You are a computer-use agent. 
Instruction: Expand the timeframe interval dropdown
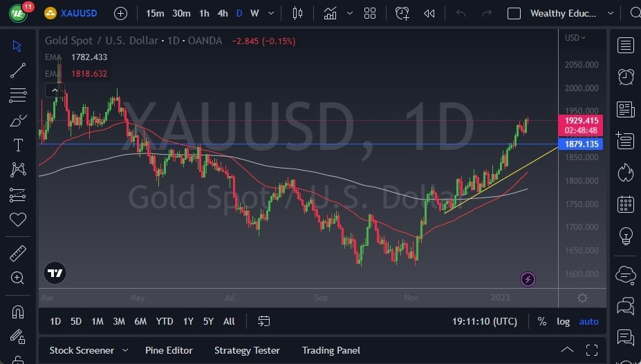click(271, 14)
